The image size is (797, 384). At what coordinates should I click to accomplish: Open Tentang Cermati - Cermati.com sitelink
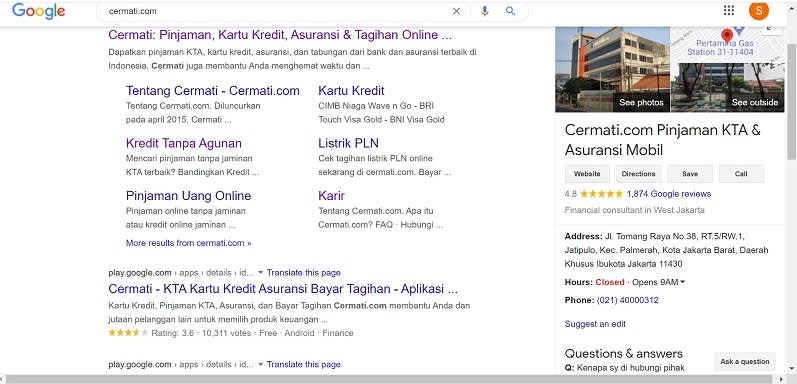212,91
